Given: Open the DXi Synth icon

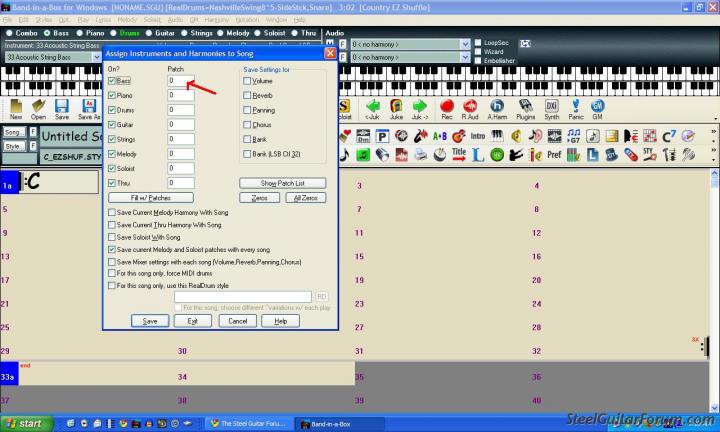Looking at the screenshot, I should (x=551, y=110).
